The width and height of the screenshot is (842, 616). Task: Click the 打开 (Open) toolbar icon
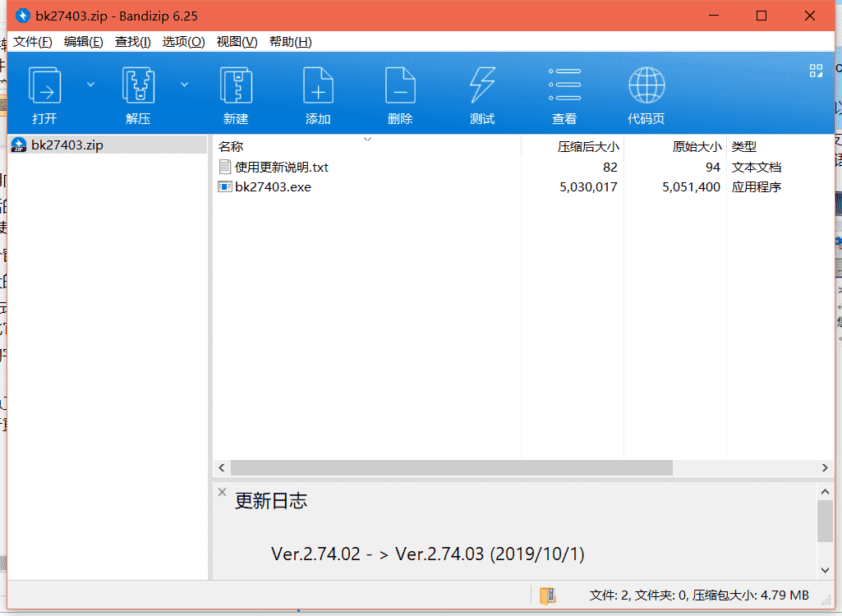pos(44,85)
